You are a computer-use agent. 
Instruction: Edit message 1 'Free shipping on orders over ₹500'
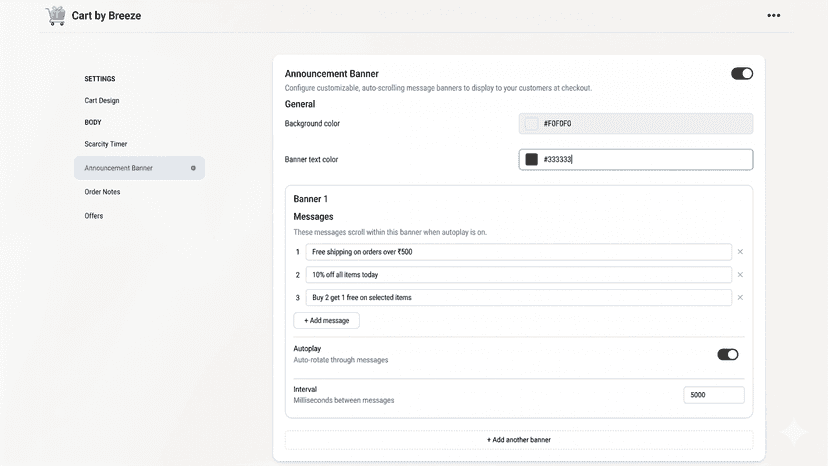519,252
